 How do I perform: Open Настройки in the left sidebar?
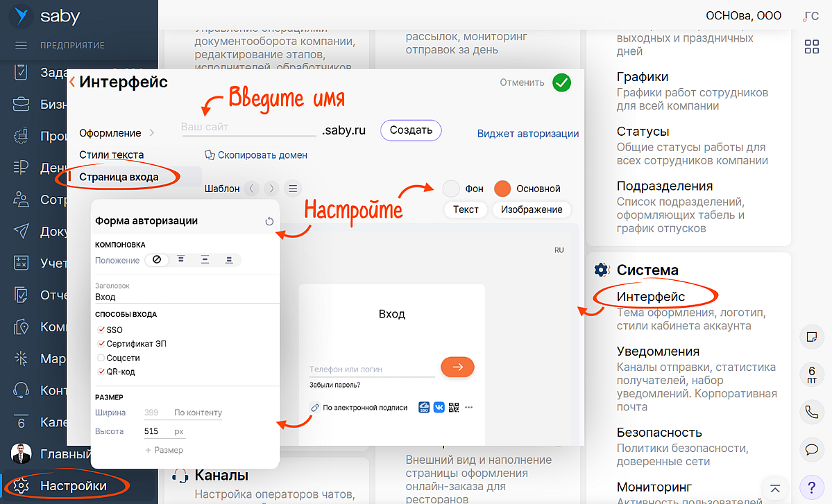coord(73,486)
